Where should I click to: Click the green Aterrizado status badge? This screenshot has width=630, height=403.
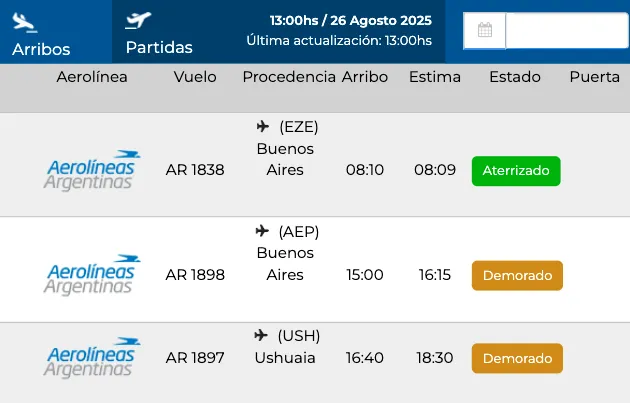click(x=516, y=170)
